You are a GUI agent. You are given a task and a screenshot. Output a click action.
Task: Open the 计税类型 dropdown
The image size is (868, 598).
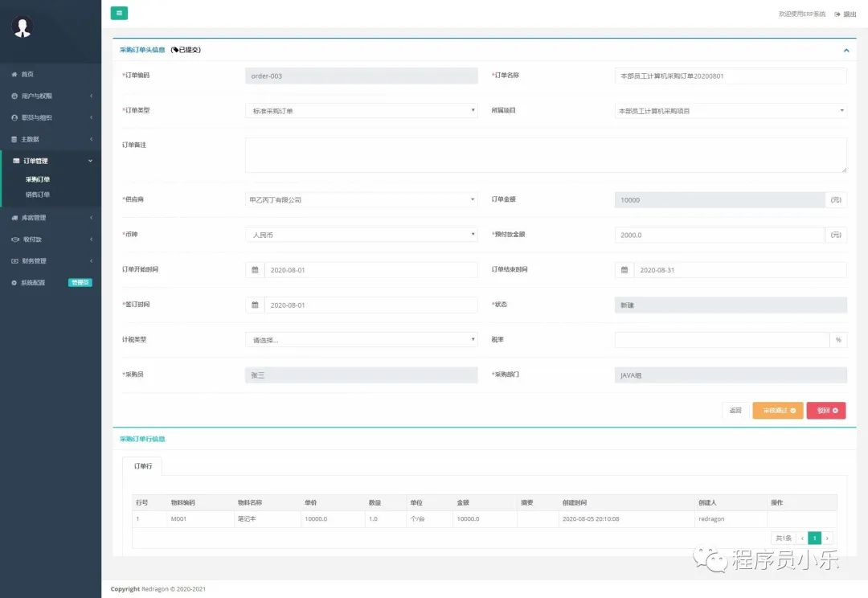coord(362,340)
